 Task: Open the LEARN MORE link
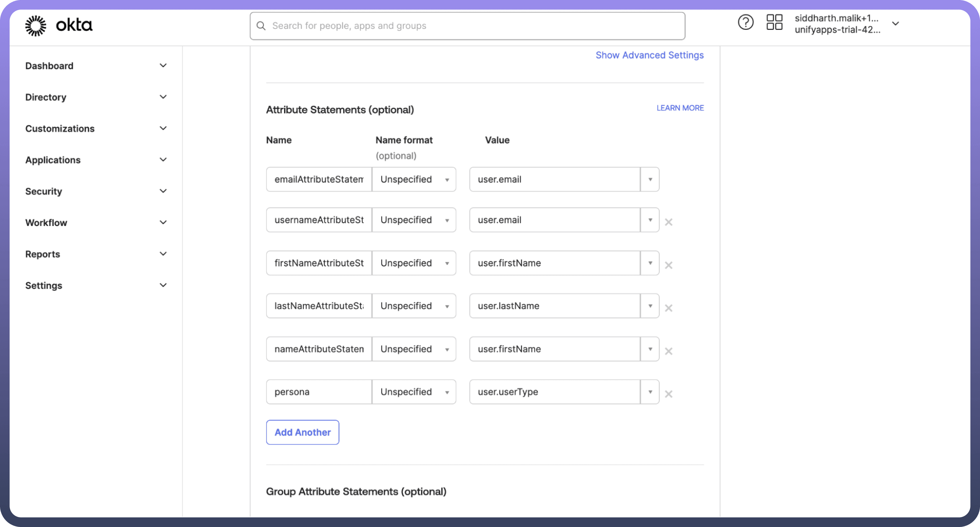point(680,108)
